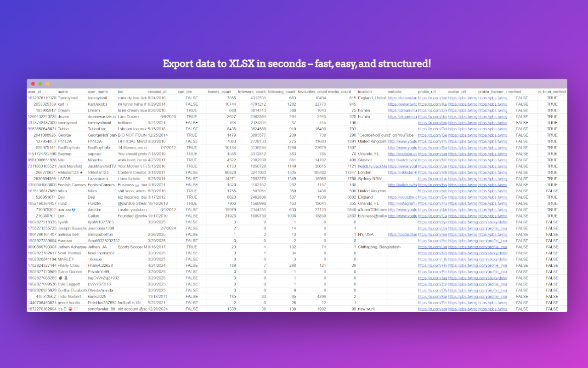Screen dimensions: 588x368
Task: Select the TRUE can_dm cell in Dream's row
Action: point(192,110)
